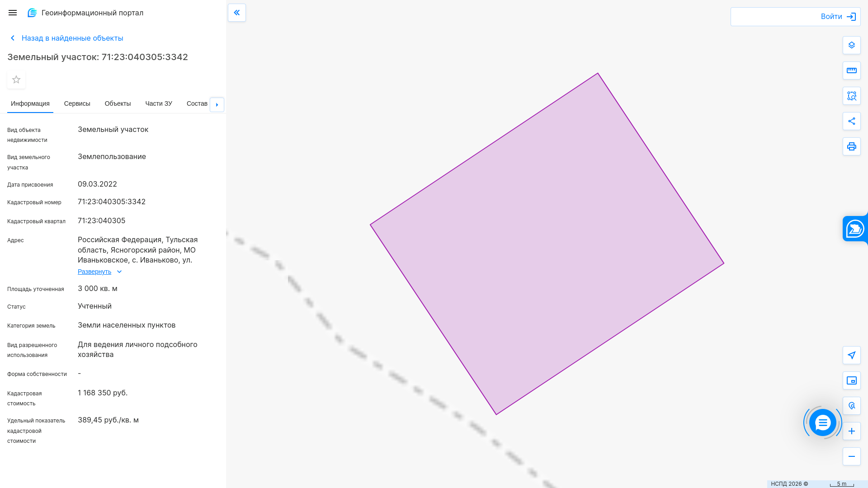The width and height of the screenshot is (868, 488).
Task: Select the ruler measurement tool
Action: click(x=852, y=70)
